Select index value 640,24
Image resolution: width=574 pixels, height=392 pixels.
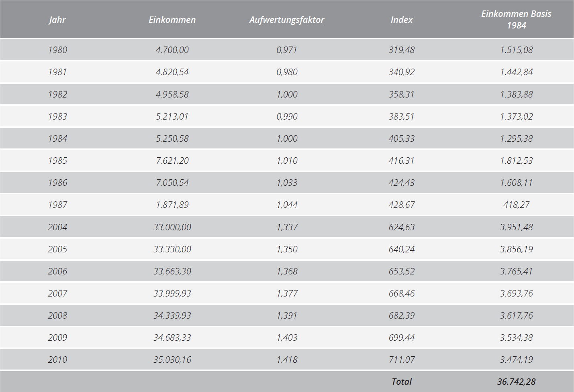[402, 249]
